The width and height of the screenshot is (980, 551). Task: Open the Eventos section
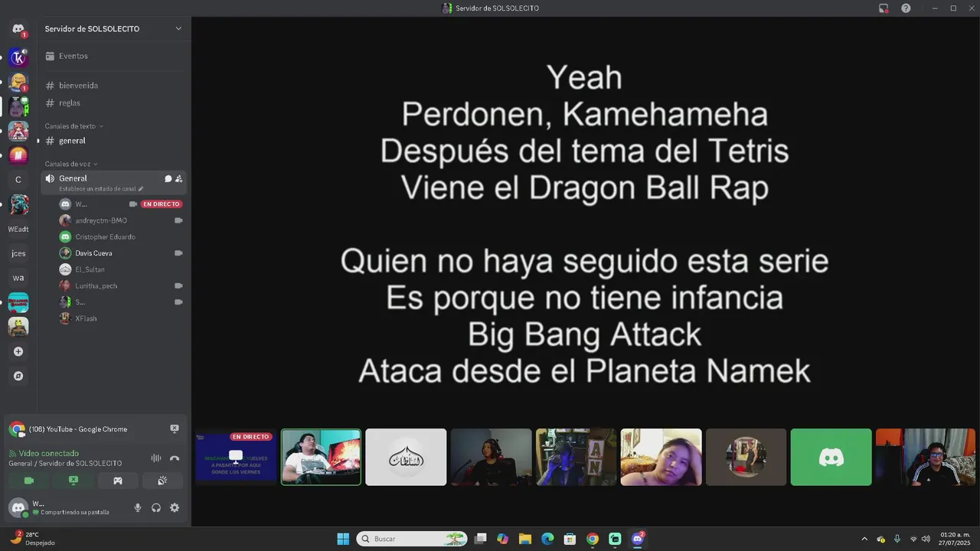(113, 56)
